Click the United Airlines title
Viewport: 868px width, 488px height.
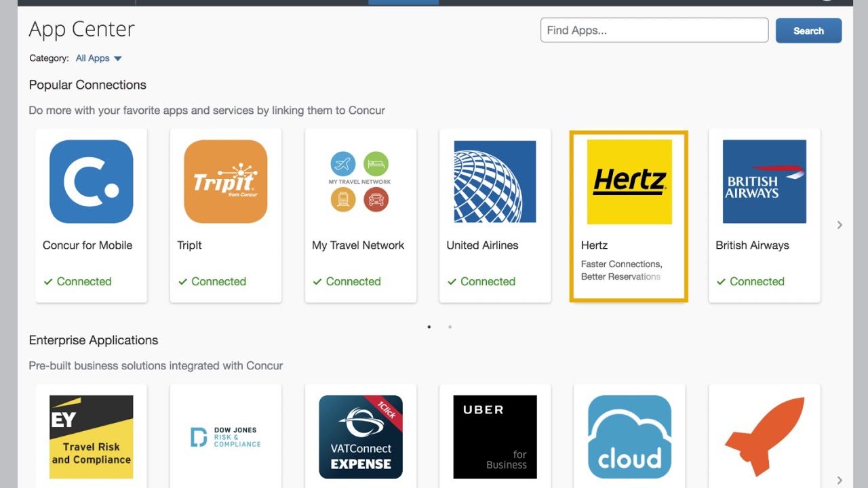(x=482, y=245)
